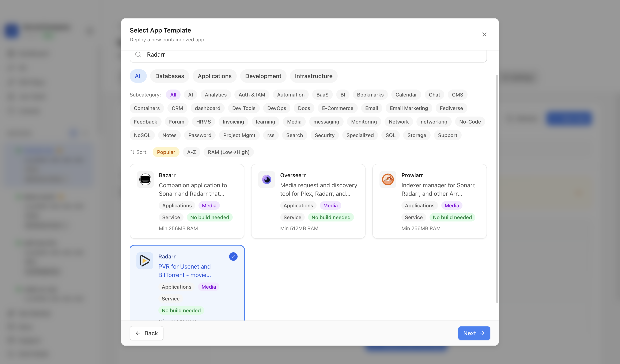Filter by the Bookmarks subcategory

(x=370, y=95)
